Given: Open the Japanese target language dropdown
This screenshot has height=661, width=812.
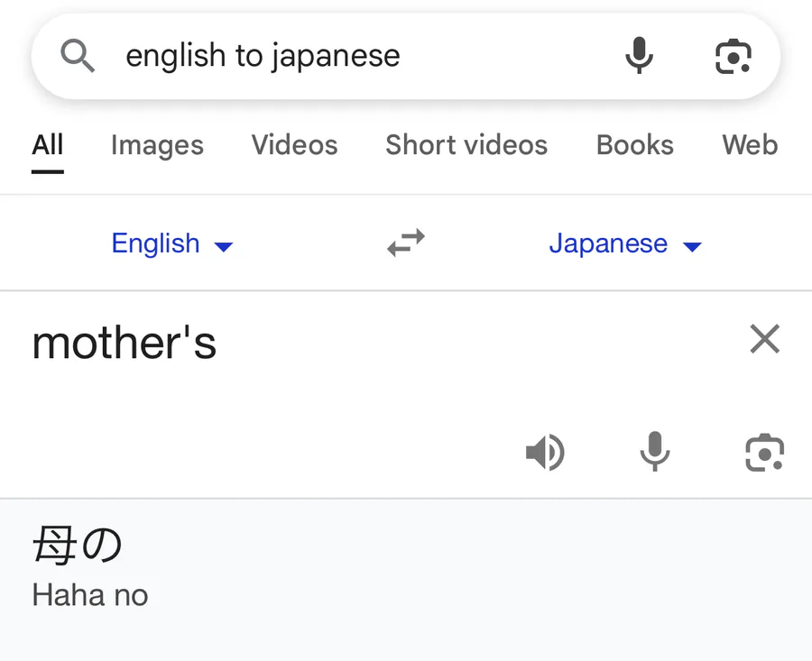Looking at the screenshot, I should click(625, 243).
